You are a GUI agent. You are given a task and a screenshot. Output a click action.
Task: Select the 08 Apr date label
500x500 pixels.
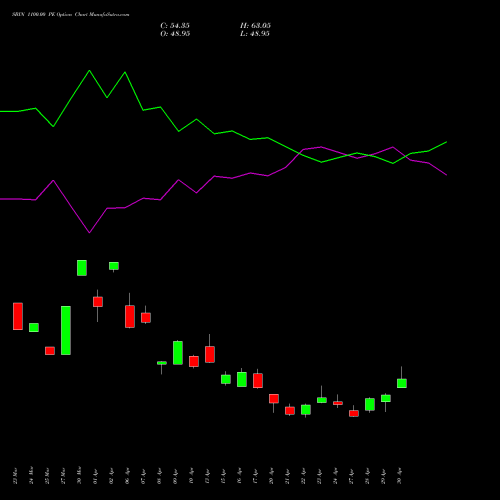[x=159, y=476]
